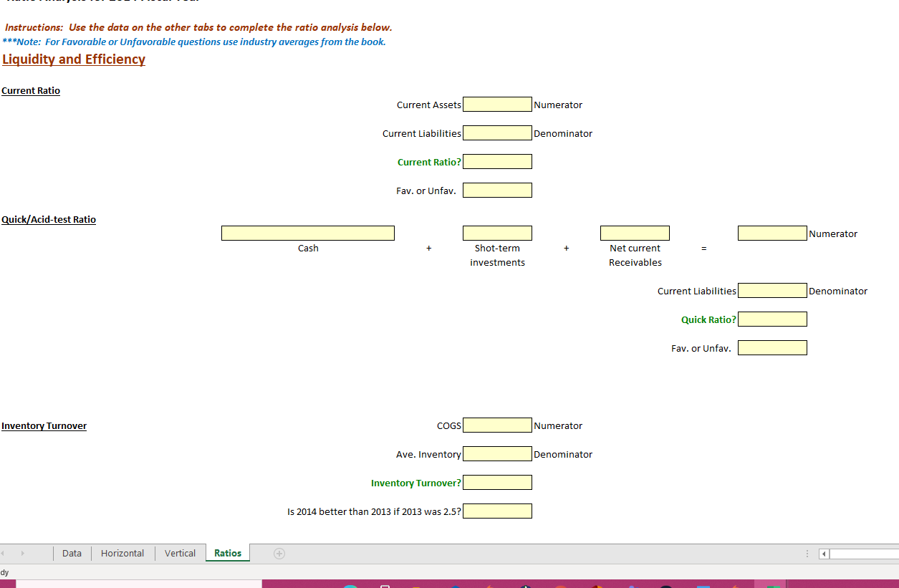The image size is (899, 588).
Task: Select the Current Liabilities denominator cell
Action: click(497, 132)
